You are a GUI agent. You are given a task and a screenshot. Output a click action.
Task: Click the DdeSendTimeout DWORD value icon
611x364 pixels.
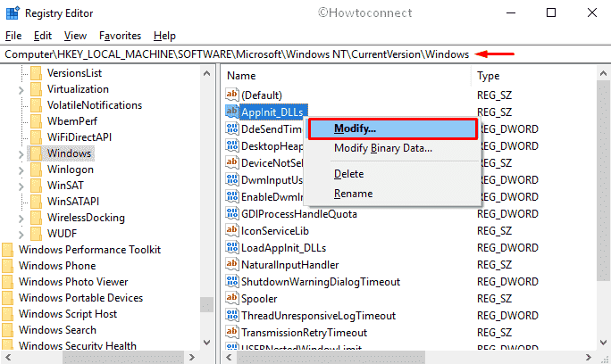pyautogui.click(x=232, y=128)
